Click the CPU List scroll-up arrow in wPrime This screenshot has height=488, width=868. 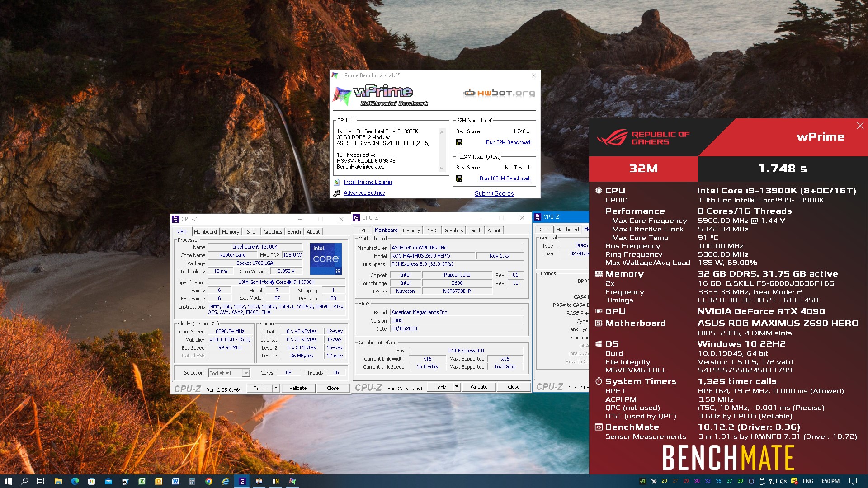442,132
